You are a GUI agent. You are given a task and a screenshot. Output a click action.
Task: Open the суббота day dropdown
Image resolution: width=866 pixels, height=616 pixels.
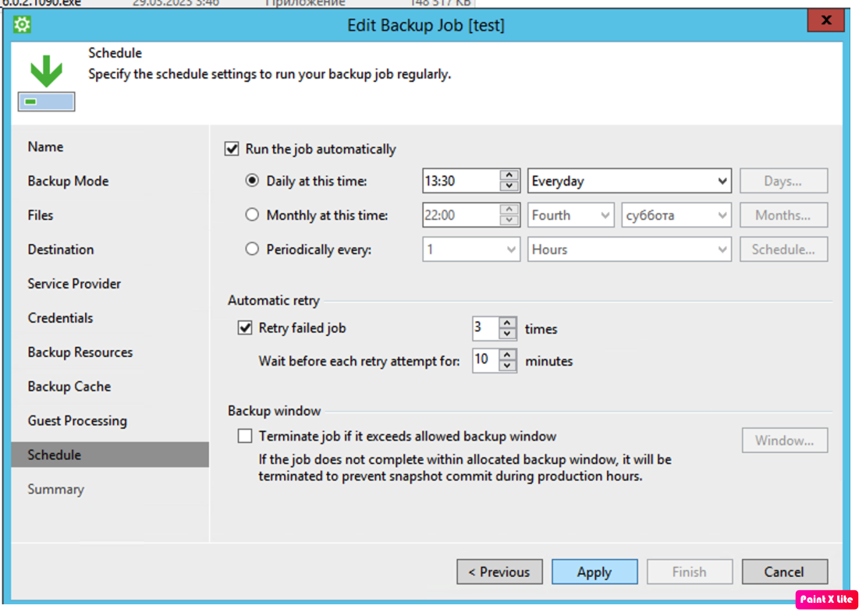point(676,215)
